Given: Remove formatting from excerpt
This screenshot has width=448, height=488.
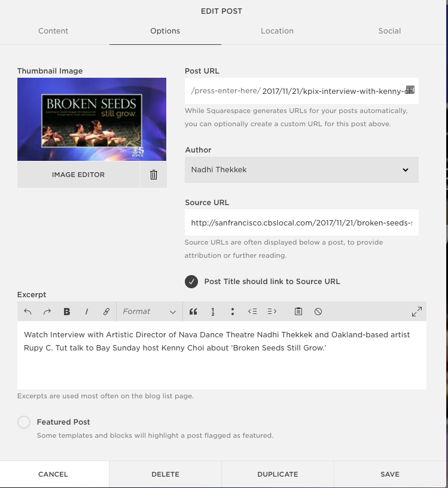Looking at the screenshot, I should (x=318, y=312).
